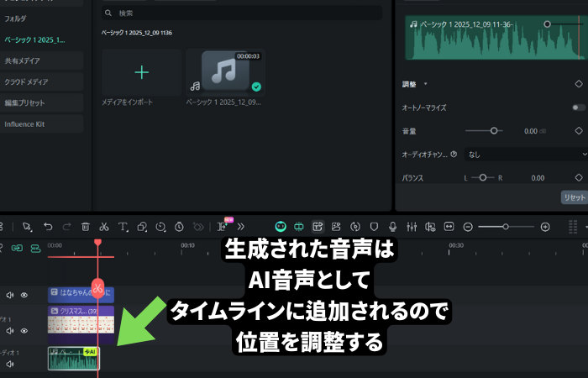Open Influence Kit in the sidebar
The width and height of the screenshot is (588, 378).
(x=42, y=124)
